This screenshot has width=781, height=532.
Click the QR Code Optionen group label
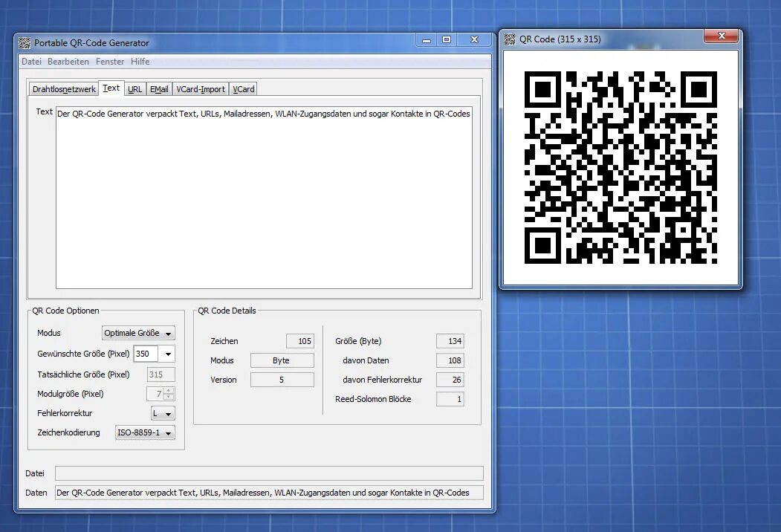point(65,311)
